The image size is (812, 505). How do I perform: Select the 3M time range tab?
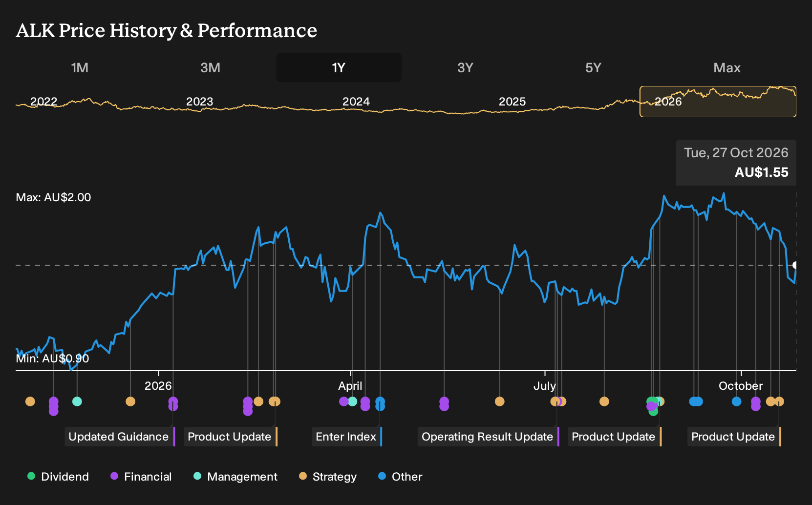pyautogui.click(x=210, y=67)
